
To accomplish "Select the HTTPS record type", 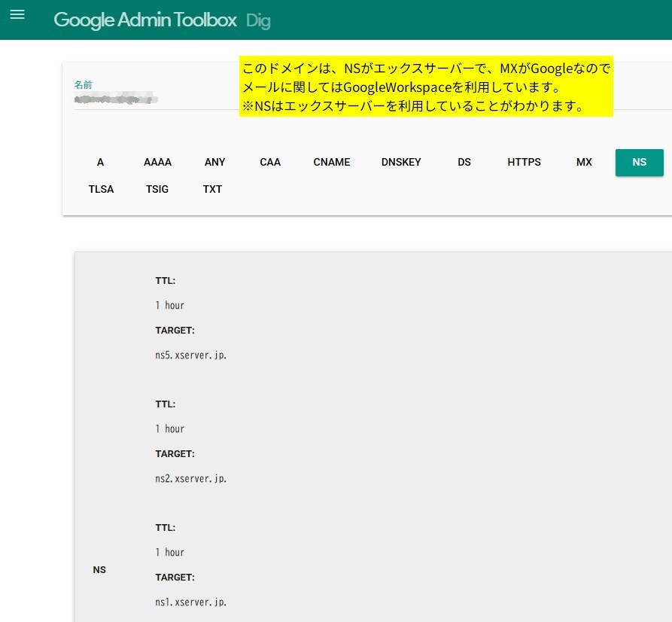I will (524, 162).
